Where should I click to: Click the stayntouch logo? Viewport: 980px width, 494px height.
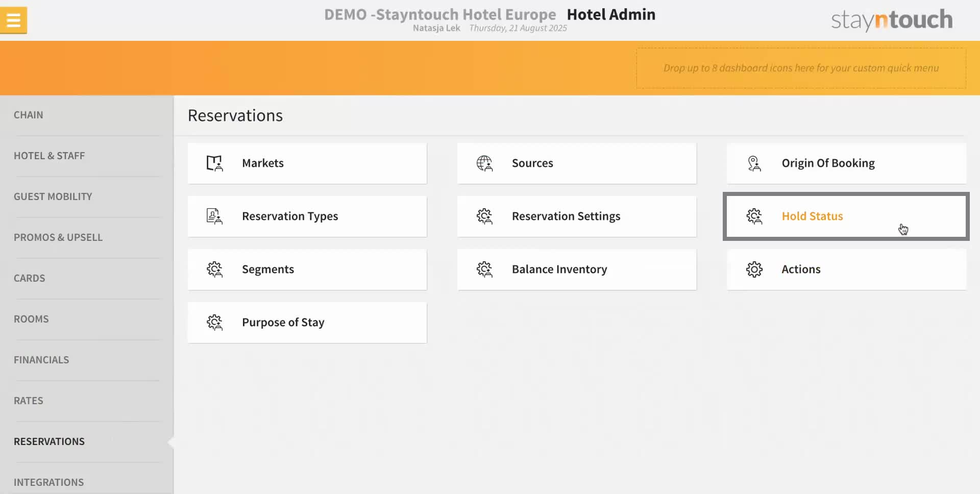pos(892,20)
